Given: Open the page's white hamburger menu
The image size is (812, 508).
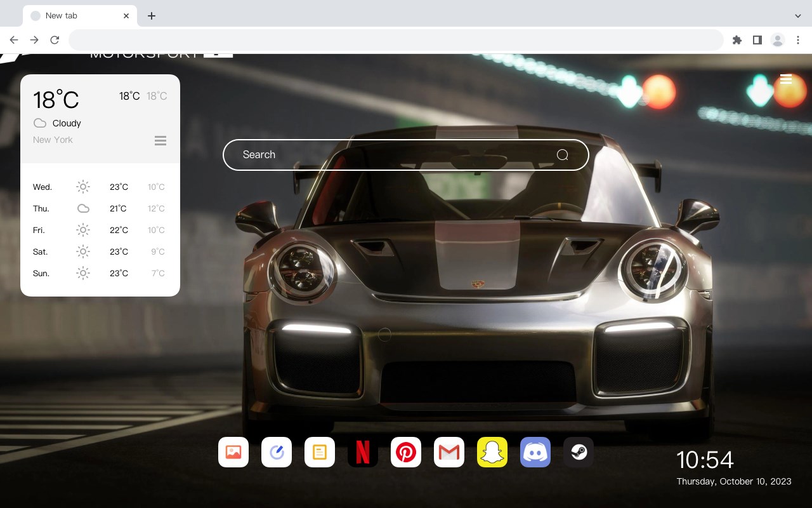Looking at the screenshot, I should click(786, 79).
